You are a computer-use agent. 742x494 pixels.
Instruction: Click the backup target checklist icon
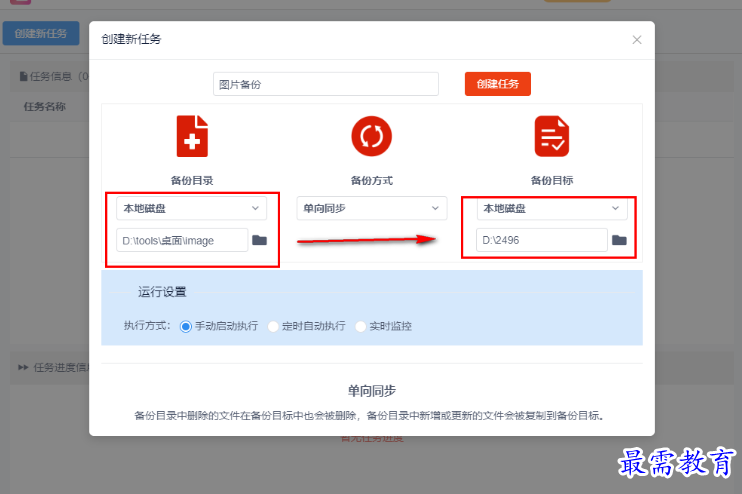[552, 136]
